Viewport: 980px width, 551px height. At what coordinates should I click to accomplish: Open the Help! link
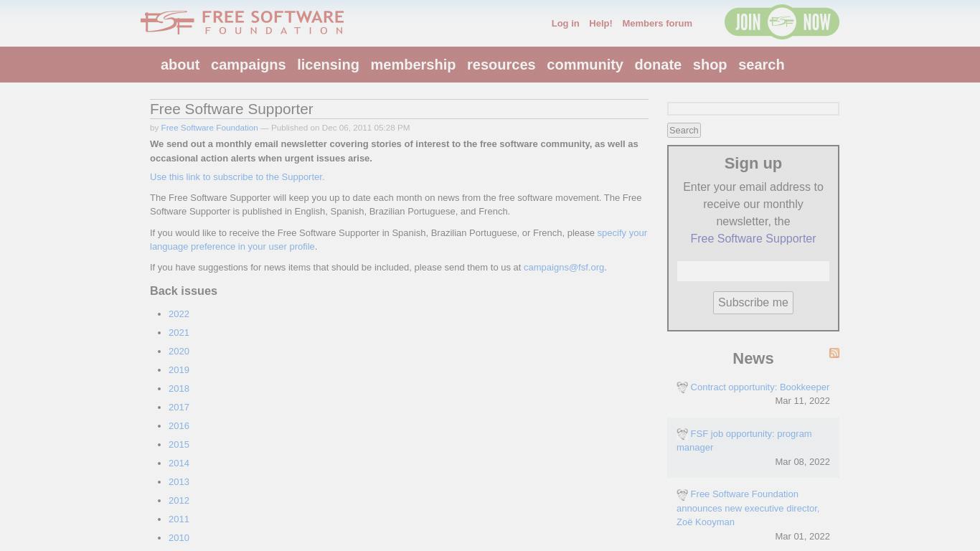(600, 24)
